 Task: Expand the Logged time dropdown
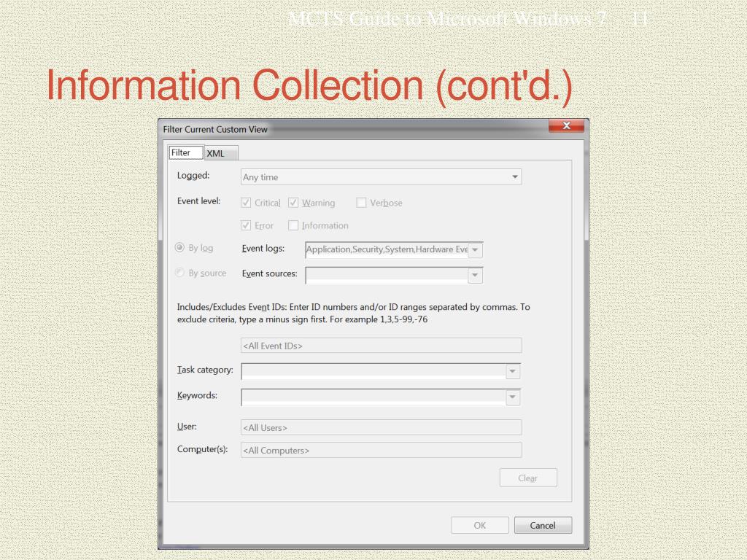pyautogui.click(x=514, y=176)
